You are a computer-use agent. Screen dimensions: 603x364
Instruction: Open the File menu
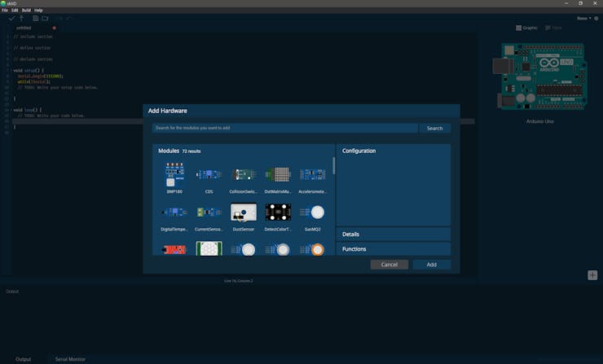5,11
